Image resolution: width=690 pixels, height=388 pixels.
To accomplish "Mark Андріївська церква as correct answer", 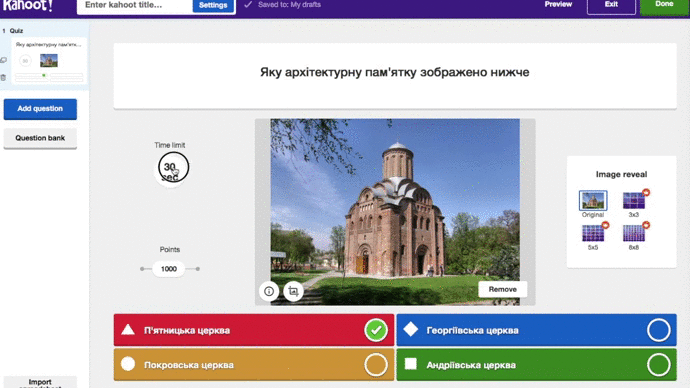I will [659, 365].
